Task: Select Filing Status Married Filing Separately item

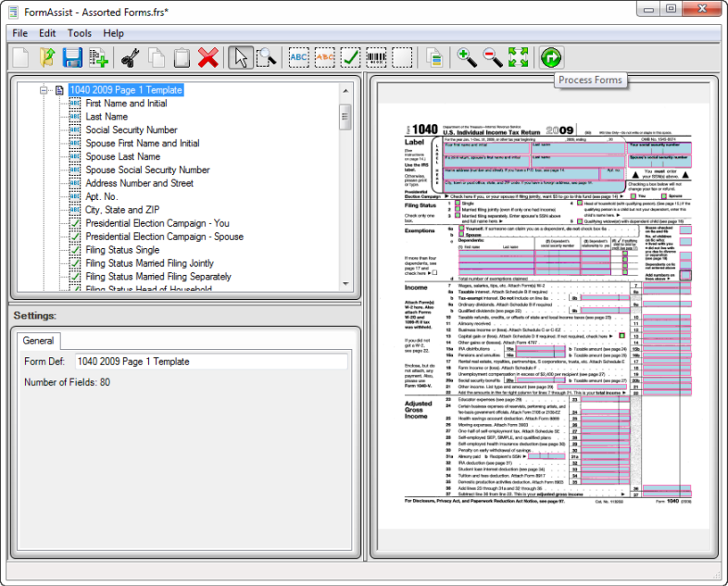Action: (158, 277)
